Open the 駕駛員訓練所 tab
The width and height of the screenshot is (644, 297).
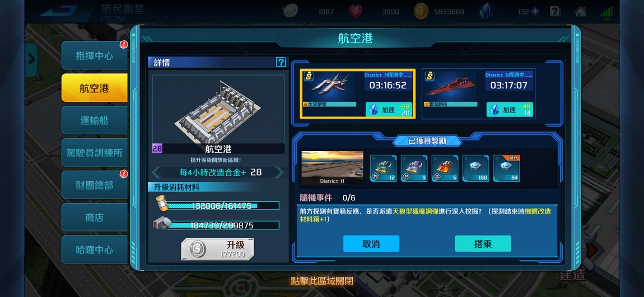coord(95,153)
